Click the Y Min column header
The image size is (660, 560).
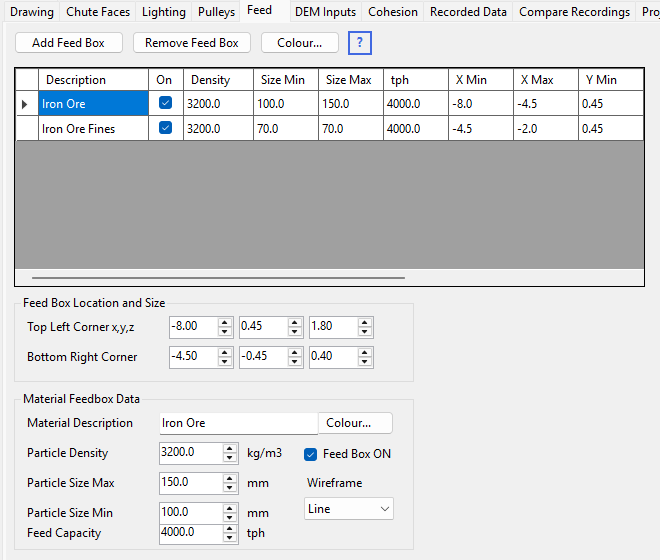(611, 80)
